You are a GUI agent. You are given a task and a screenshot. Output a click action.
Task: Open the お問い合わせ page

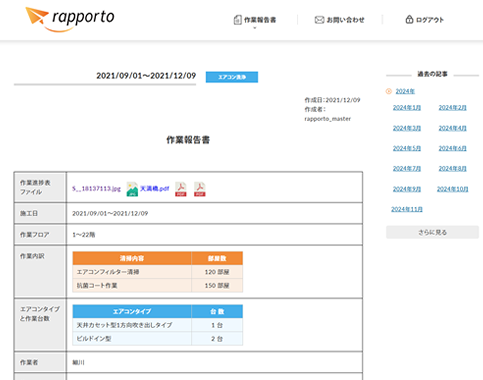click(340, 20)
